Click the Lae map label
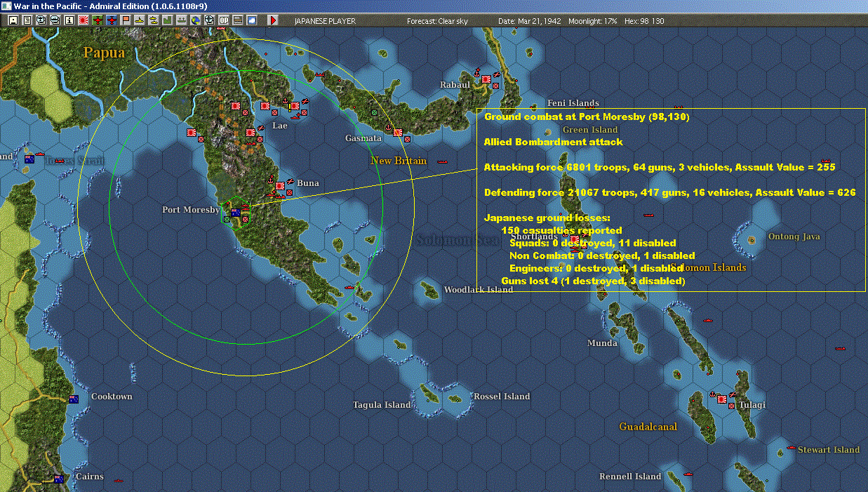 click(279, 126)
